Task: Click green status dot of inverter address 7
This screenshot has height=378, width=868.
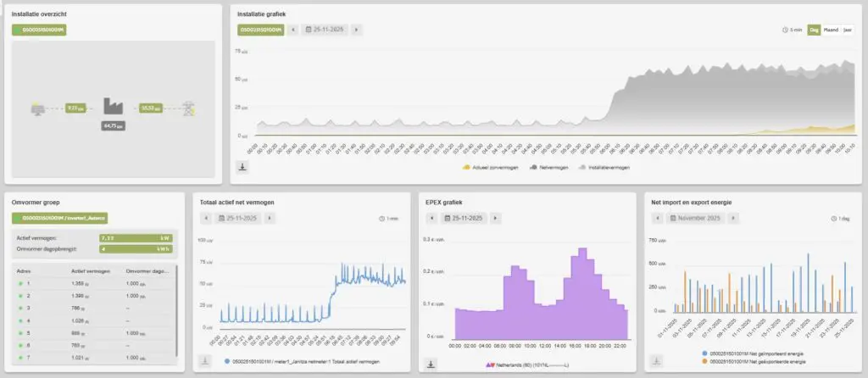Action: (x=20, y=358)
